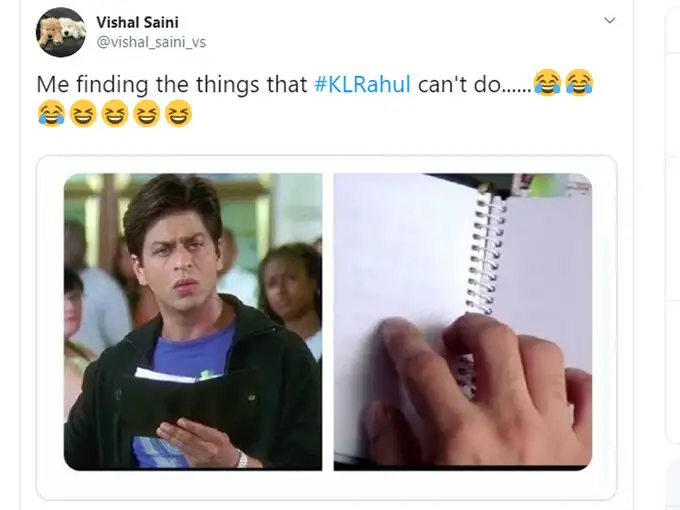The height and width of the screenshot is (510, 680).
Task: Click the third squinting laughing emoji
Action: (147, 113)
